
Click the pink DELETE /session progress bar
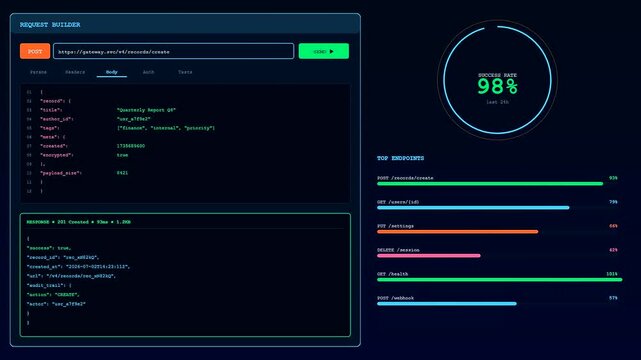429,256
